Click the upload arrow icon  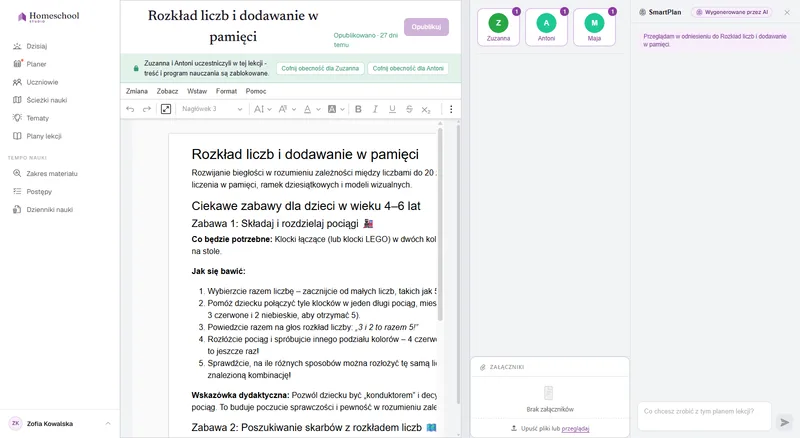(514, 428)
